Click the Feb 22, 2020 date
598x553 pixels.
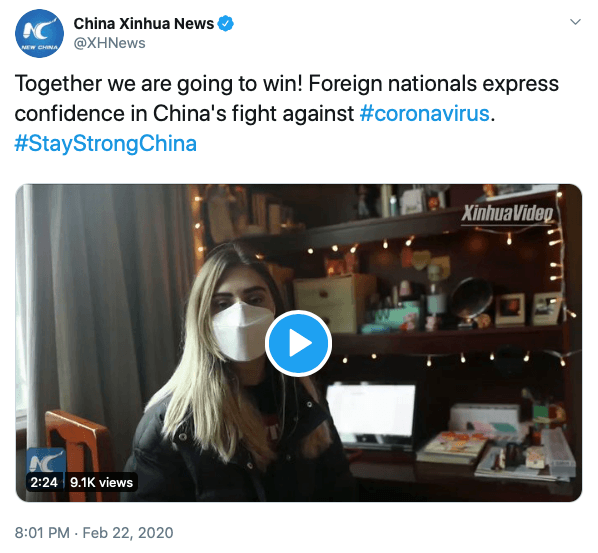pyautogui.click(x=128, y=533)
